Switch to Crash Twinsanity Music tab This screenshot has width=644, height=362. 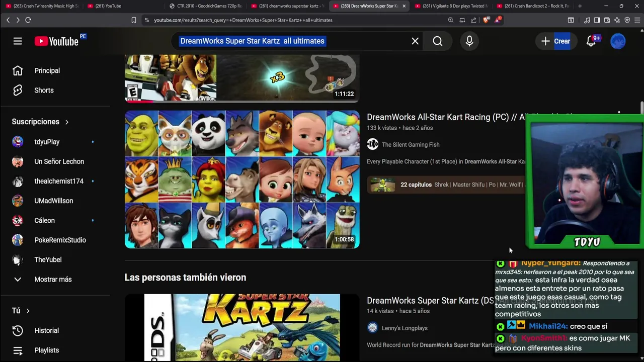click(42, 6)
